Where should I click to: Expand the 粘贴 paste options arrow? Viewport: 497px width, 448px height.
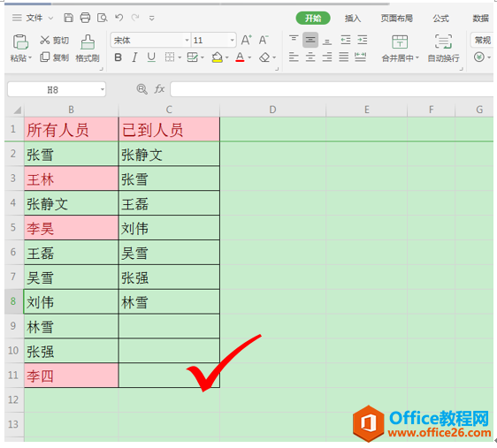coord(30,58)
